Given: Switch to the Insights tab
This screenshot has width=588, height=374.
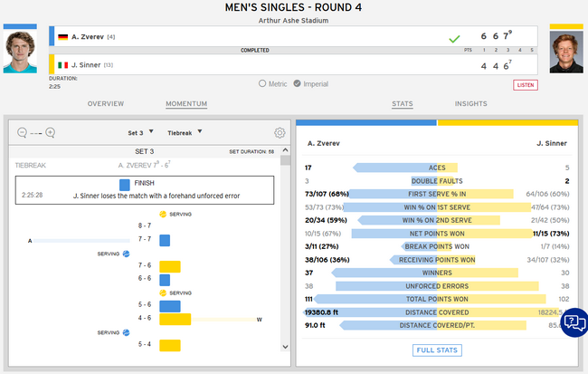Looking at the screenshot, I should tap(471, 104).
